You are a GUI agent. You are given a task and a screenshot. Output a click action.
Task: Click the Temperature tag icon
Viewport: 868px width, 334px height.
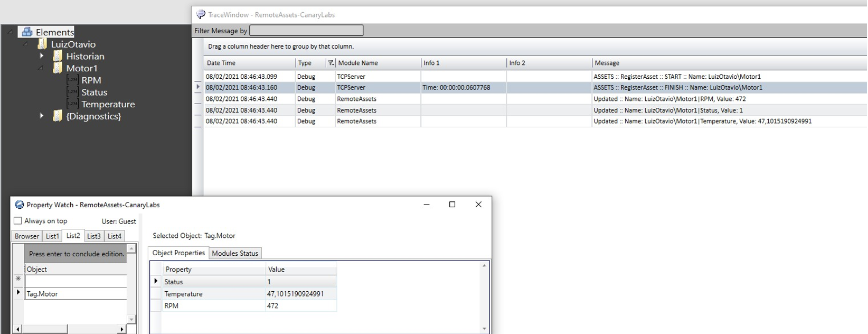click(72, 104)
